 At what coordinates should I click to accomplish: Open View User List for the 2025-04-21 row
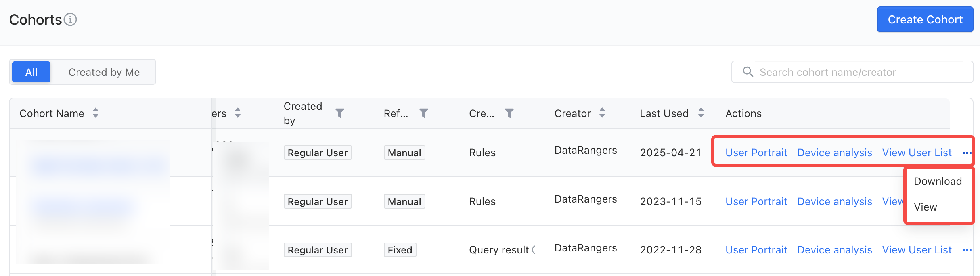pyautogui.click(x=917, y=153)
